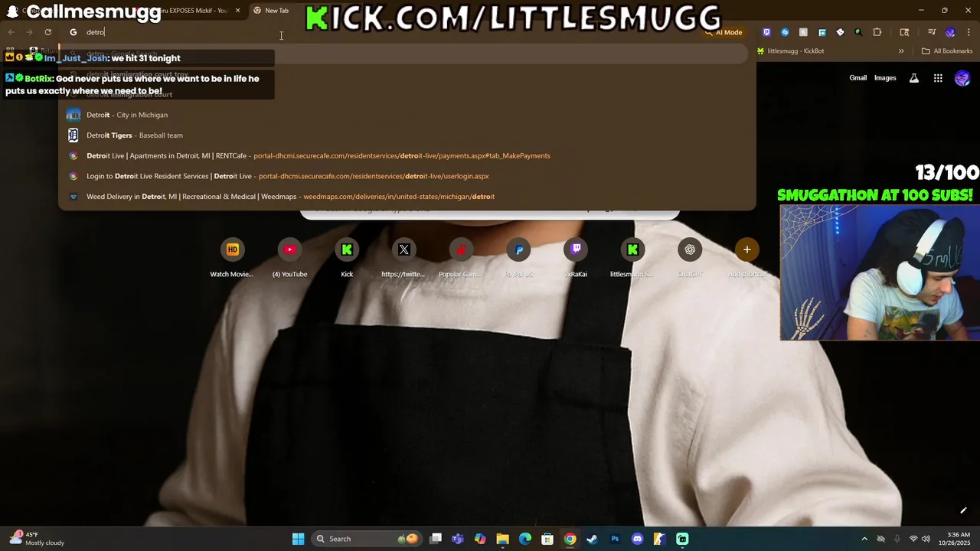Open the 2xRaKai Twitch shortcut tile
Image resolution: width=980 pixels, height=551 pixels.
pos(576,258)
